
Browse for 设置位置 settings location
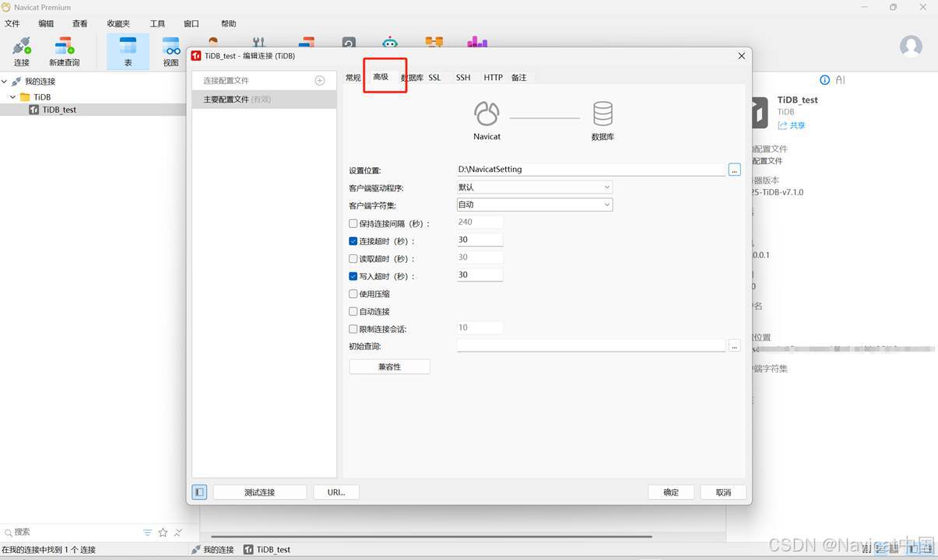pyautogui.click(x=734, y=170)
